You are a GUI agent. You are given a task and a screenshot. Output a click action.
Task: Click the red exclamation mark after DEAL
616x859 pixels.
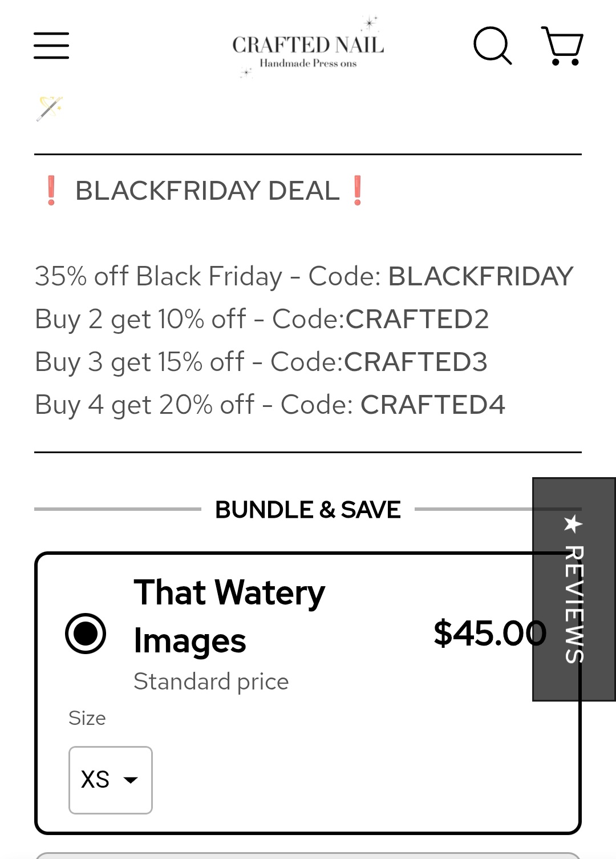[358, 191]
